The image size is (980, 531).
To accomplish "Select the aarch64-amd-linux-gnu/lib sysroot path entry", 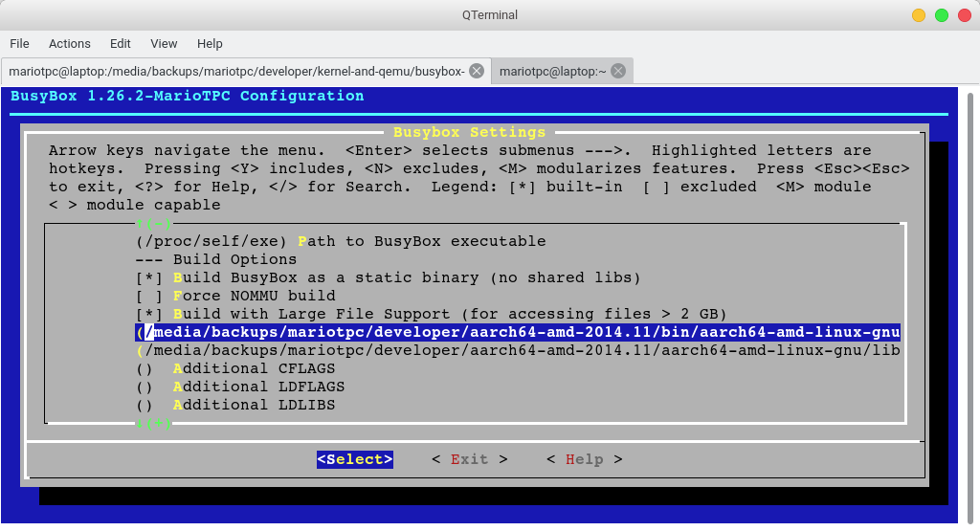I will 518,350.
